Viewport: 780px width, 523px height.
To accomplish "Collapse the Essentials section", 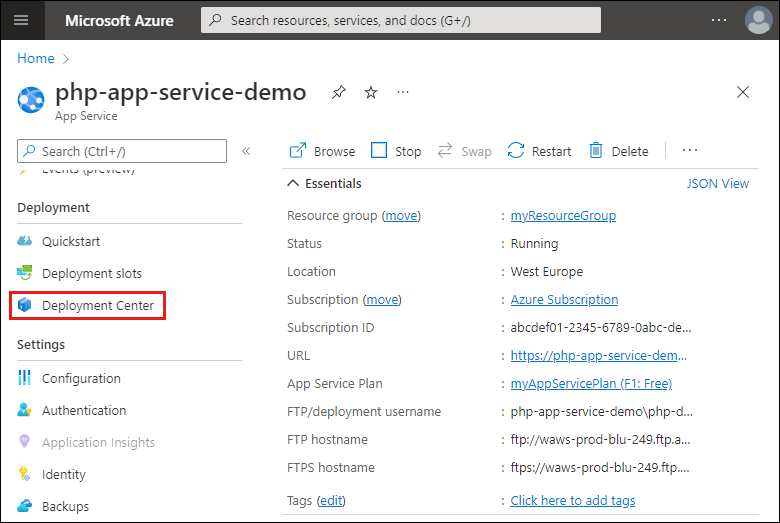I will tap(293, 184).
